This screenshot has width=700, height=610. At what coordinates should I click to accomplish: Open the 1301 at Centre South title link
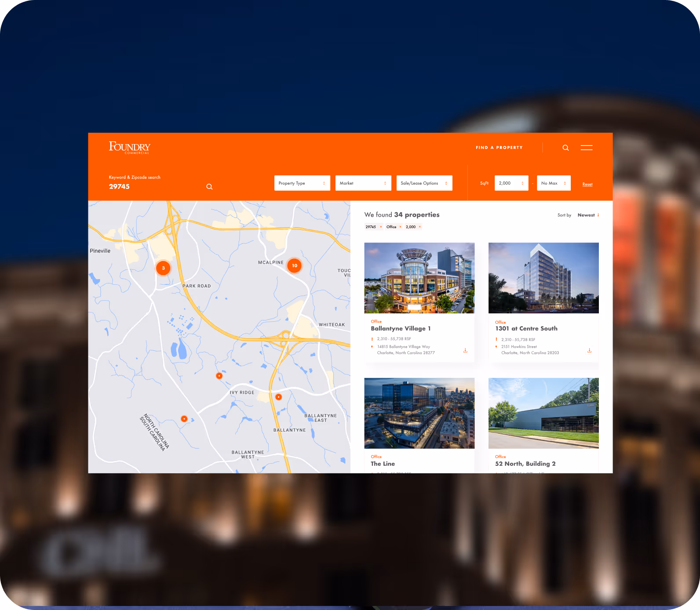click(526, 328)
